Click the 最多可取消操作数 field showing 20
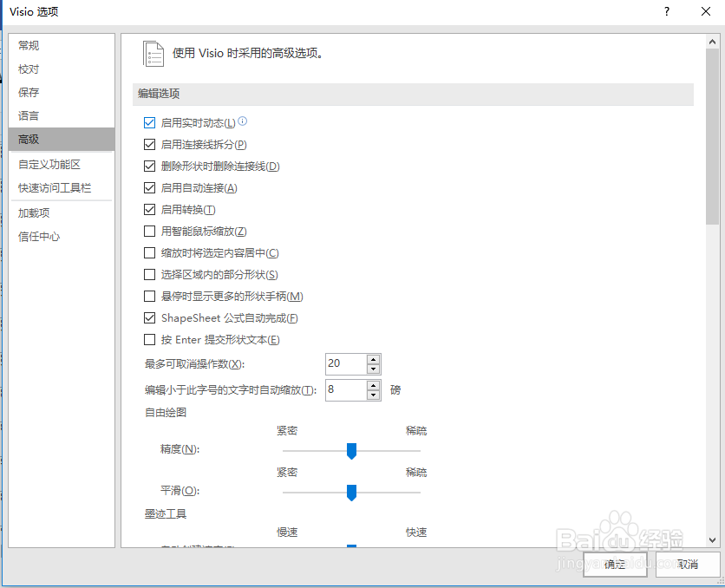Viewport: 725px width, 588px height. 346,363
